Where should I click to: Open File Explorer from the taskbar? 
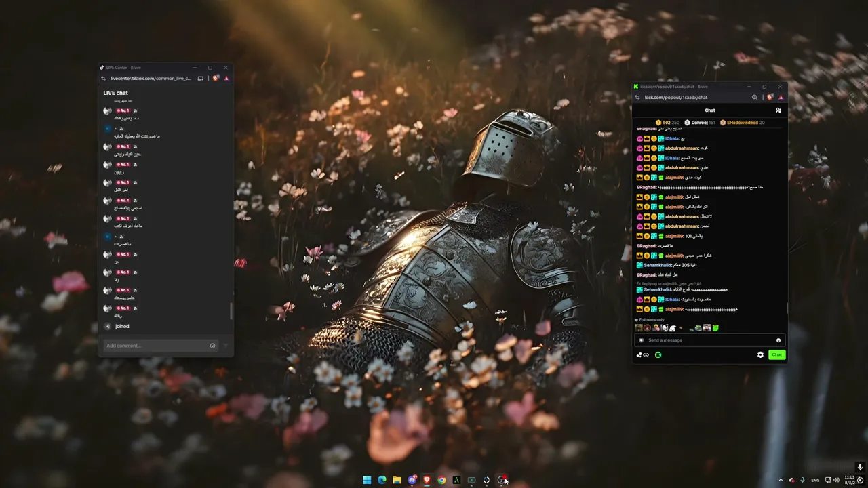pyautogui.click(x=397, y=480)
